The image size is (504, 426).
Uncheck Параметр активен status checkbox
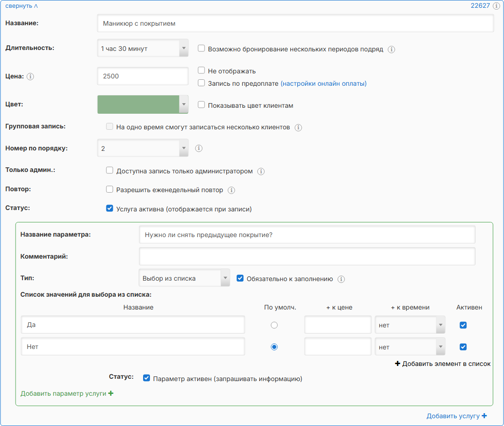tap(147, 378)
